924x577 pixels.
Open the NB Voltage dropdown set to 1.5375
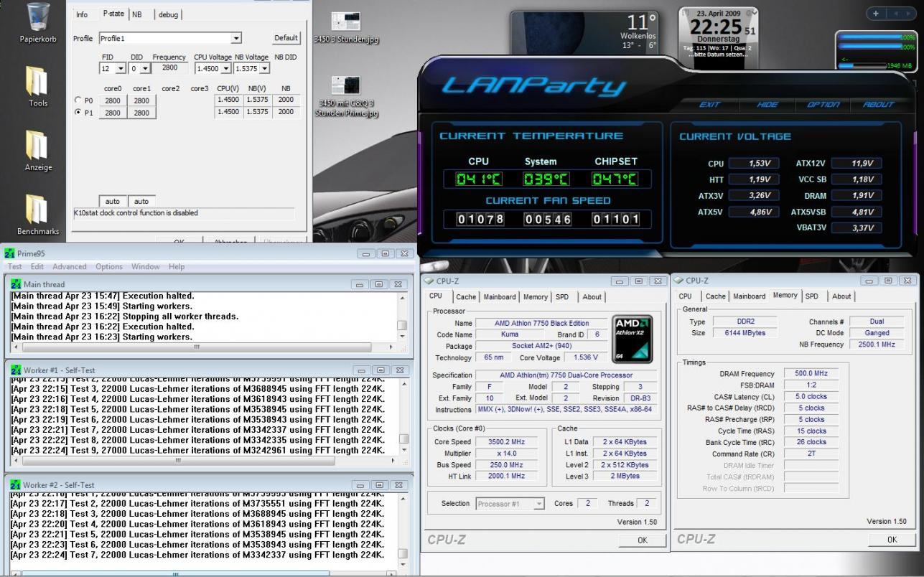coord(252,68)
